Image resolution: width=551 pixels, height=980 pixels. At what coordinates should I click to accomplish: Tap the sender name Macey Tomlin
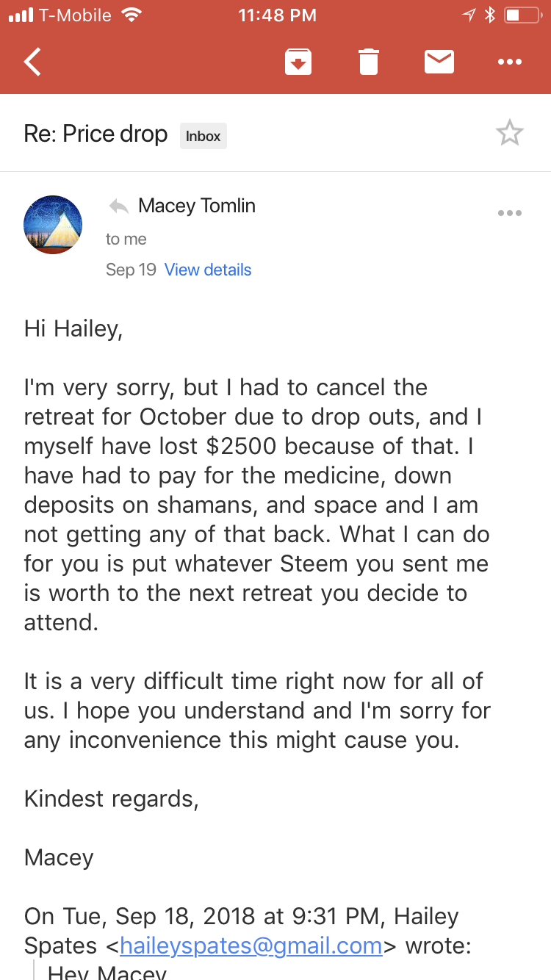[197, 206]
